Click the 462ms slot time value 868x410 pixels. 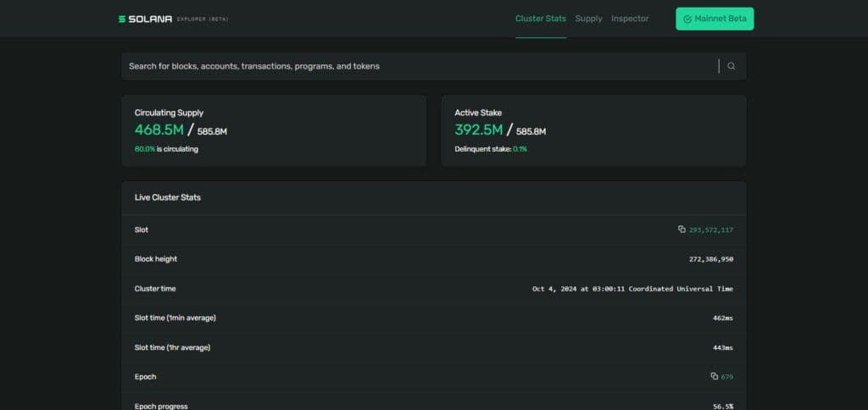(723, 319)
